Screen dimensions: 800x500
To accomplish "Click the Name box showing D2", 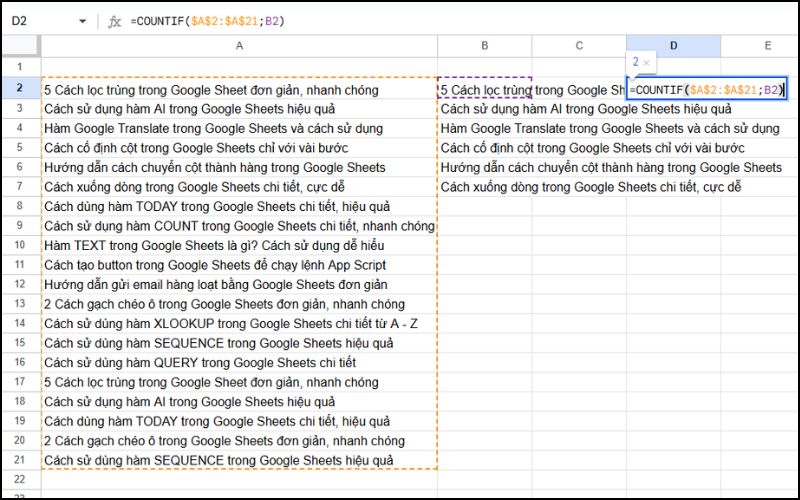I will (30, 20).
